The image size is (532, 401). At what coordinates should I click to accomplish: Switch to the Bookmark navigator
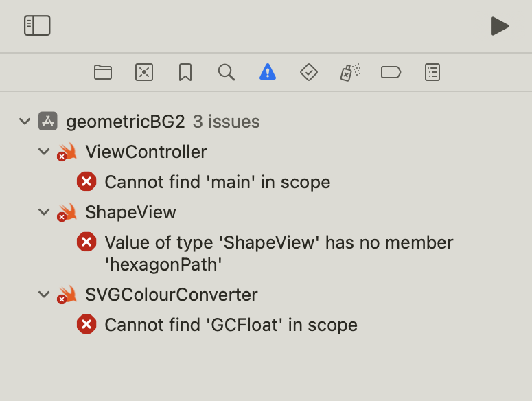(x=185, y=72)
